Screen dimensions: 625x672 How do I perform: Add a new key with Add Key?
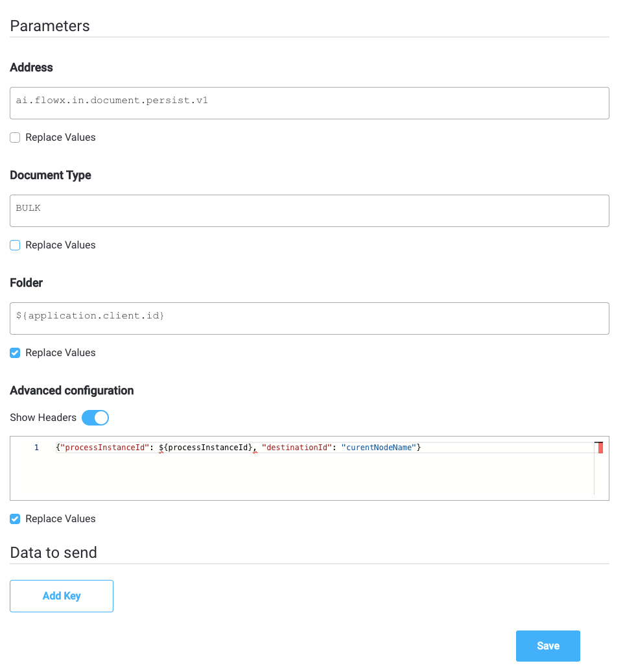(x=62, y=596)
